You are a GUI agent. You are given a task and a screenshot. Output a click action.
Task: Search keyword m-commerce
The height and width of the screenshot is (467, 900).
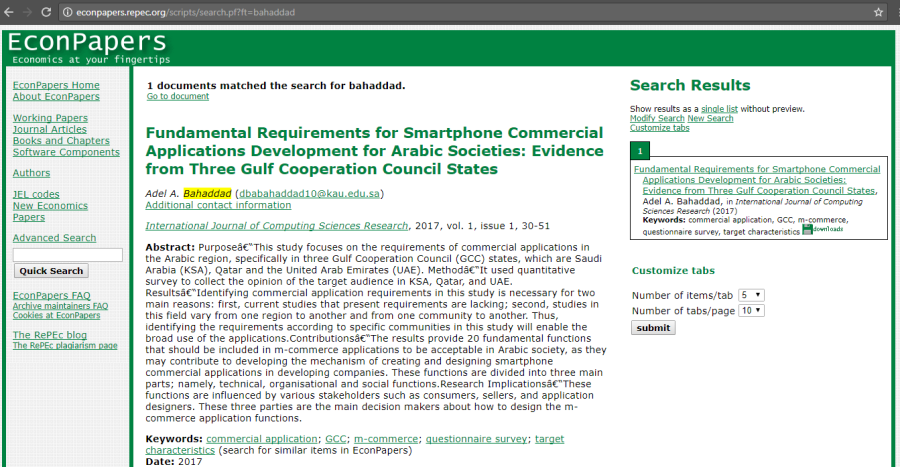(x=386, y=439)
